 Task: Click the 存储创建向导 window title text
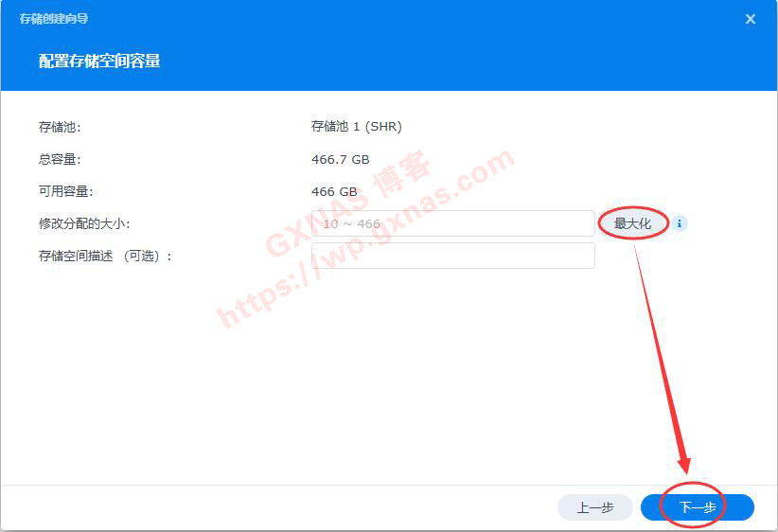coord(54,19)
